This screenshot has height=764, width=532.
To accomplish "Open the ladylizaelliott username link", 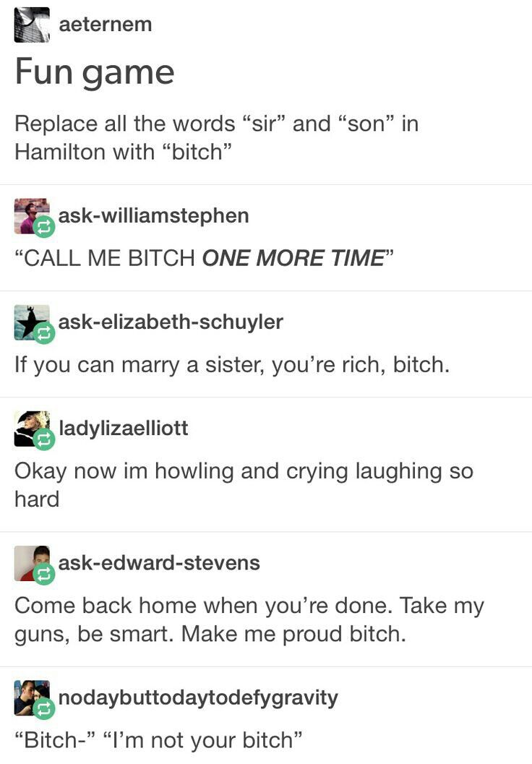I will pyautogui.click(x=124, y=428).
